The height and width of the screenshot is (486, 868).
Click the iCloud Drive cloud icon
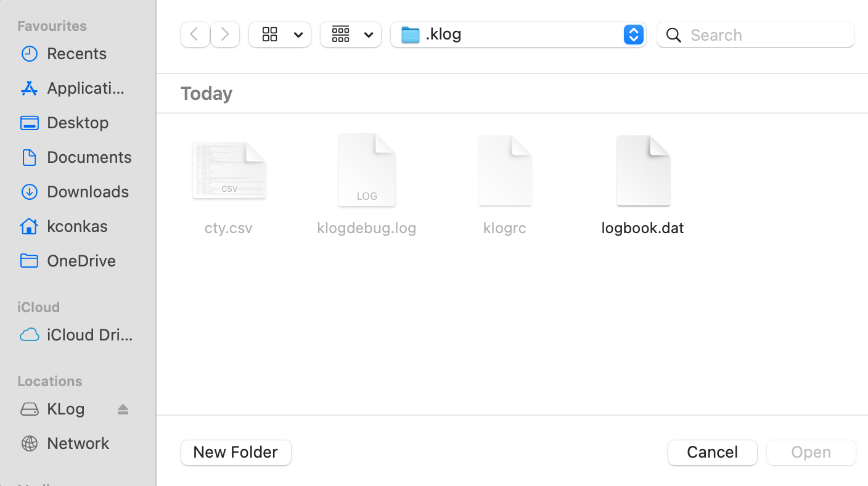click(29, 335)
